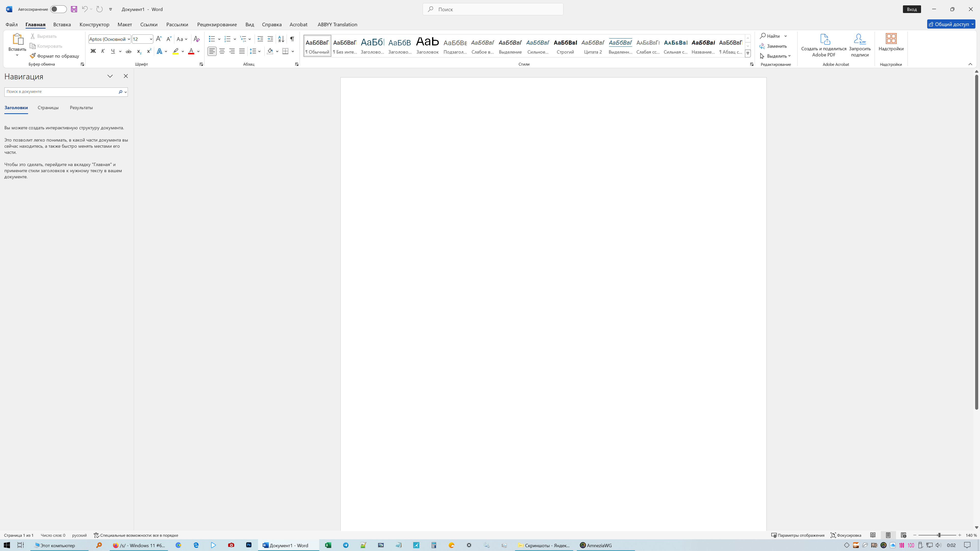Click the bulleted list icon

point(212,39)
